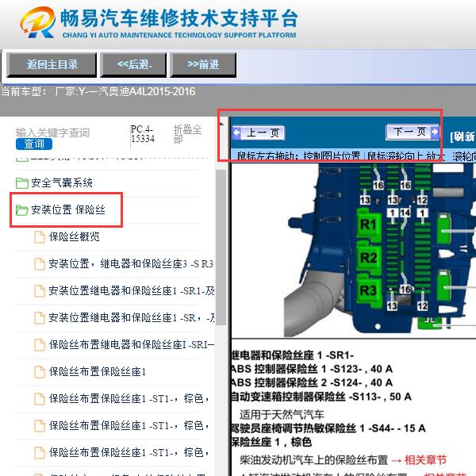
Task: Click the blue 查询 search button
Action: 34,144
